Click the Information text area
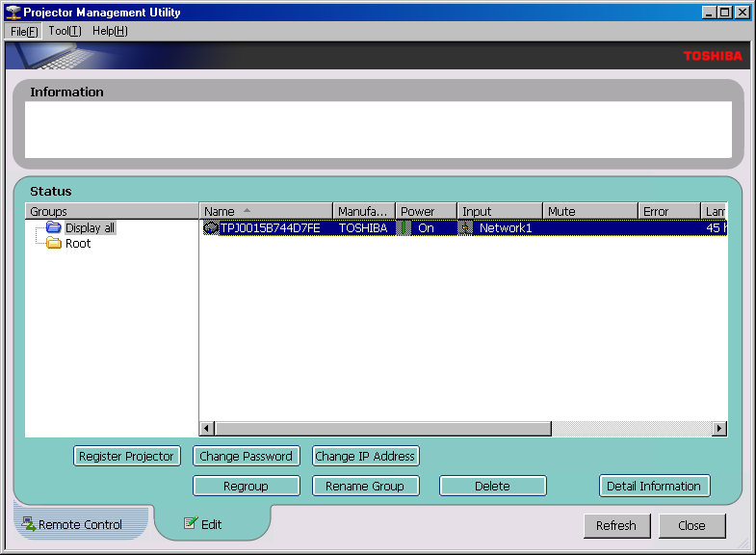The width and height of the screenshot is (756, 555). click(378, 129)
